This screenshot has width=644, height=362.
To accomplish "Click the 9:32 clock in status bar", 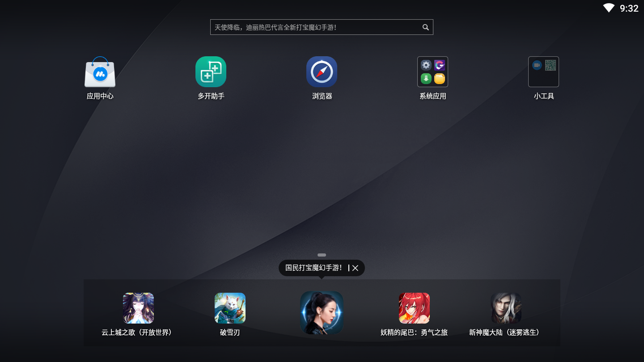I will [629, 8].
